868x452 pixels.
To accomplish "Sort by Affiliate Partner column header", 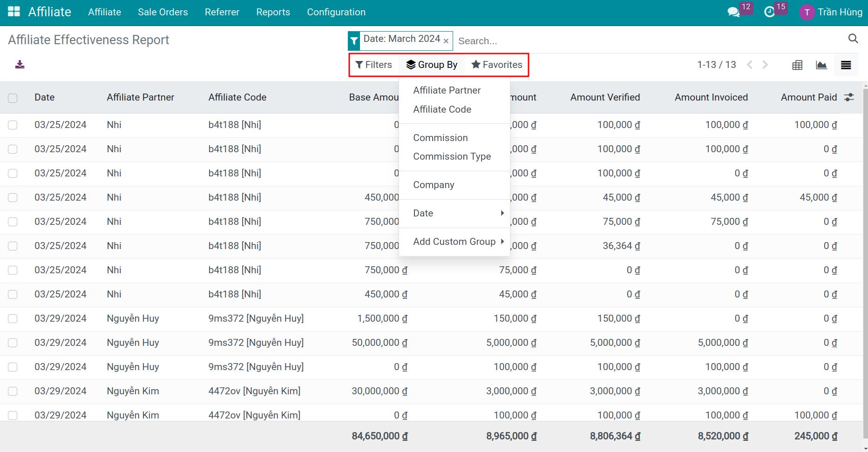I will [x=140, y=97].
